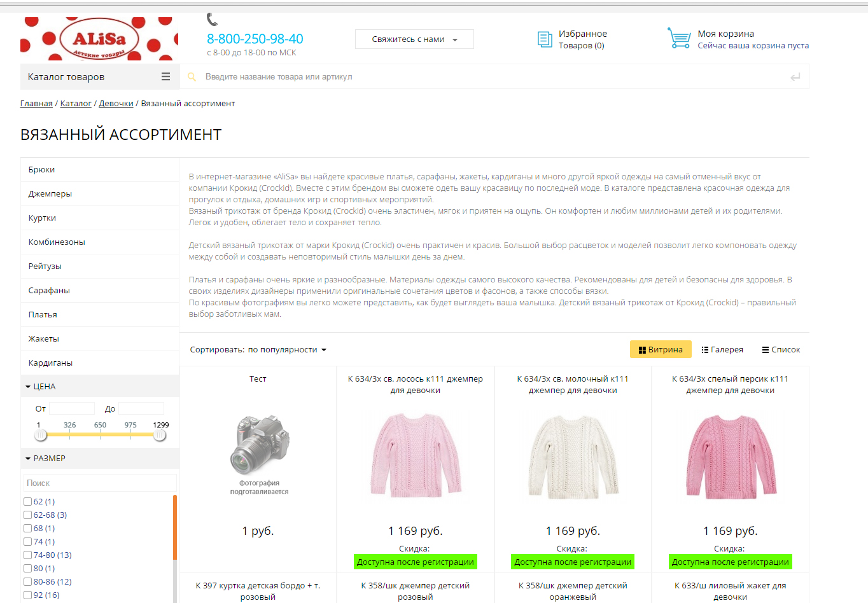Open the Свяжитесь с нами dropdown

click(414, 39)
